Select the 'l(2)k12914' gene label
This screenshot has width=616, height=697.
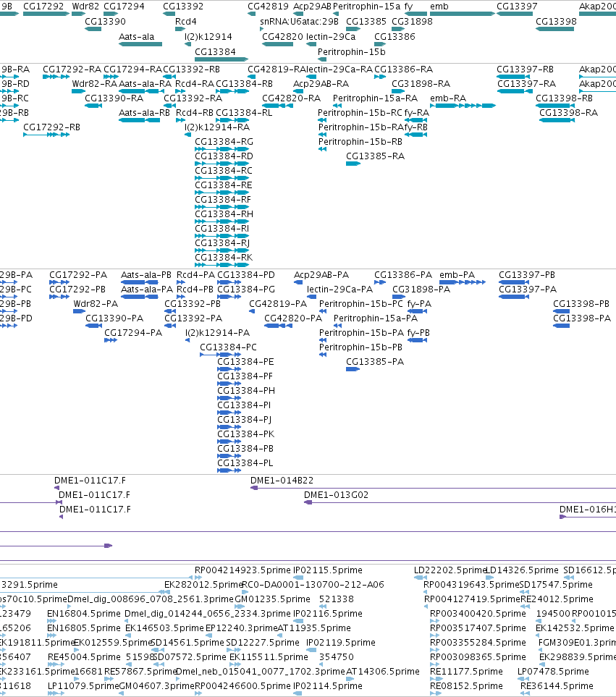208,36
